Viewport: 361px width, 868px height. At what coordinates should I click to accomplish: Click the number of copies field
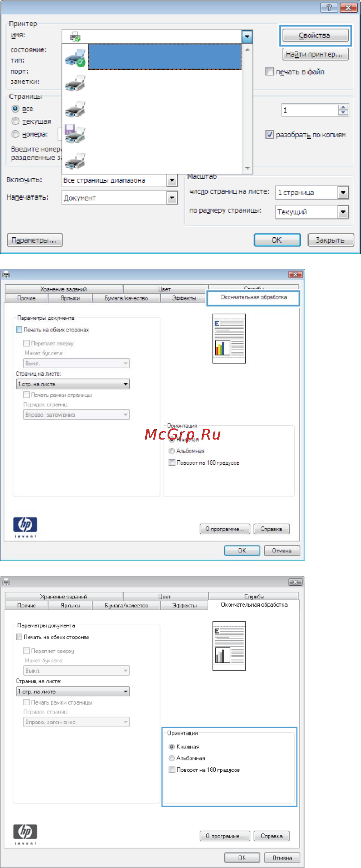pyautogui.click(x=310, y=110)
